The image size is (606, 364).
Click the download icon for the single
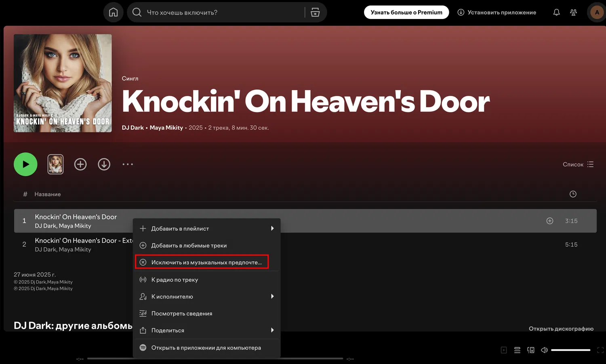coord(104,164)
